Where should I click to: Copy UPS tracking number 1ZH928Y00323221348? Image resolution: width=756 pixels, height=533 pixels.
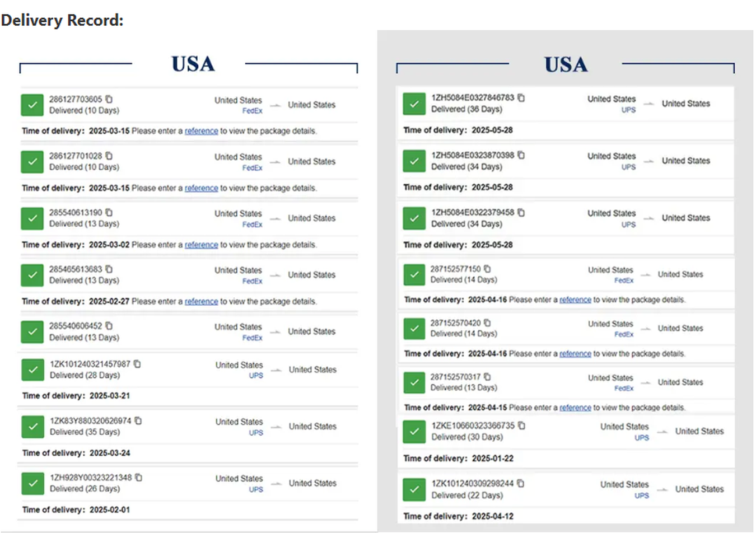point(139,478)
